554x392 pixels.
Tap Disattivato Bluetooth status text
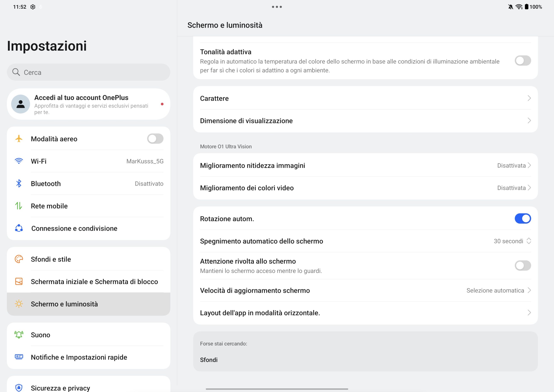point(149,184)
